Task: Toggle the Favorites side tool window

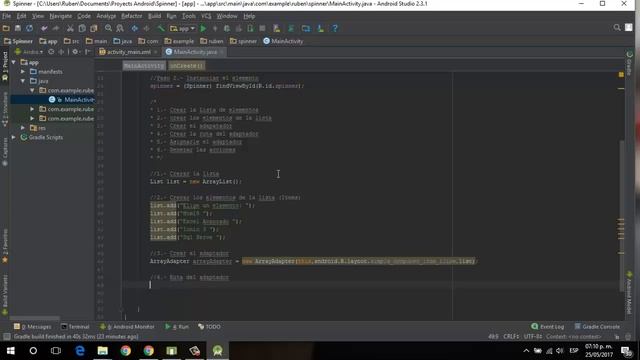Action: pyautogui.click(x=5, y=246)
